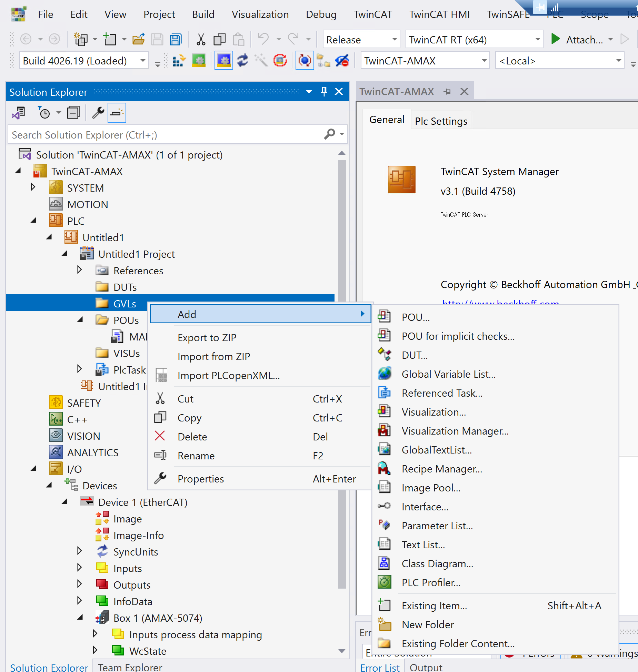Switch to the Plc Settings tab

click(441, 121)
